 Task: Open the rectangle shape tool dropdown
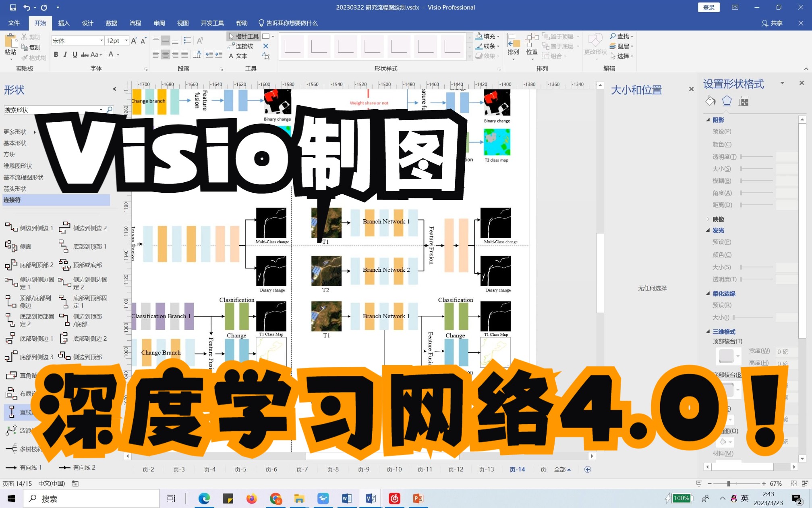(x=273, y=36)
